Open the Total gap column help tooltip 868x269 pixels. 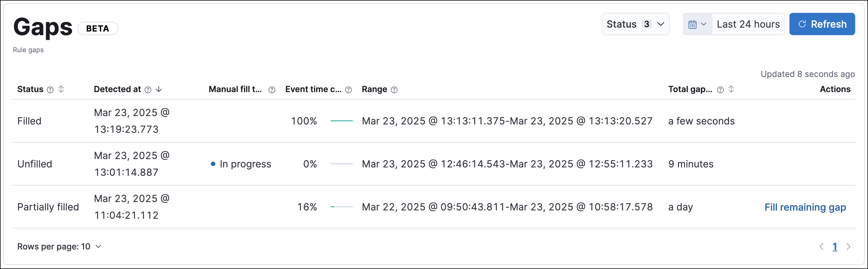[x=720, y=90]
